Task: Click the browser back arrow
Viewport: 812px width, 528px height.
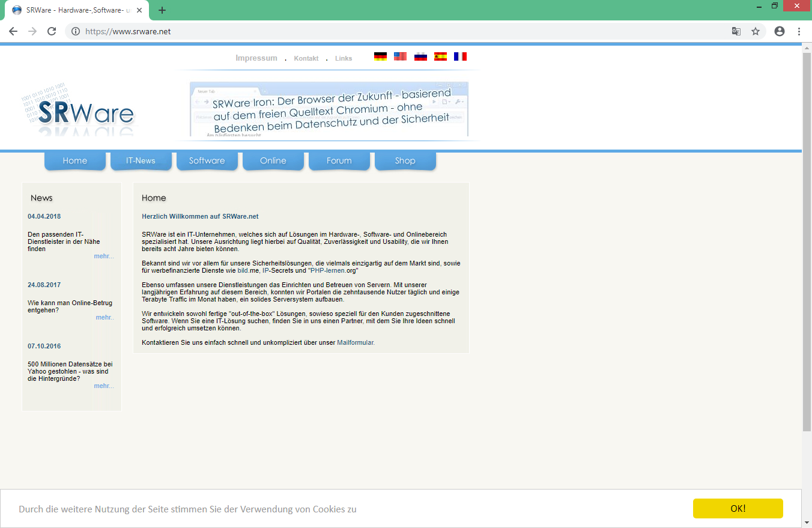Action: pos(13,31)
